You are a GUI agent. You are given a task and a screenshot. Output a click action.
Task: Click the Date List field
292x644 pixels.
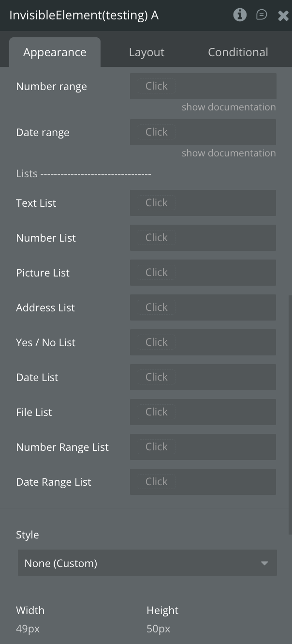203,377
